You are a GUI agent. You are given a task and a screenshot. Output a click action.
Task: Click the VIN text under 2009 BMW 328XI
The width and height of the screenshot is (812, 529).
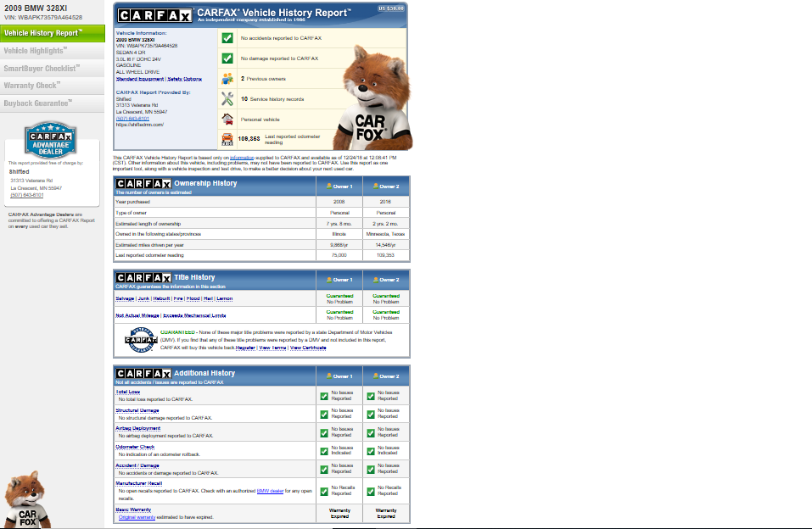pyautogui.click(x=43, y=17)
